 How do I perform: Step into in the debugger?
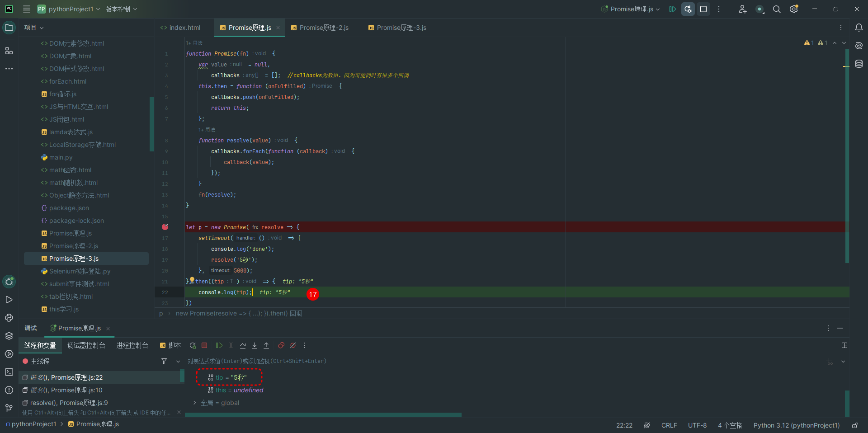click(255, 345)
